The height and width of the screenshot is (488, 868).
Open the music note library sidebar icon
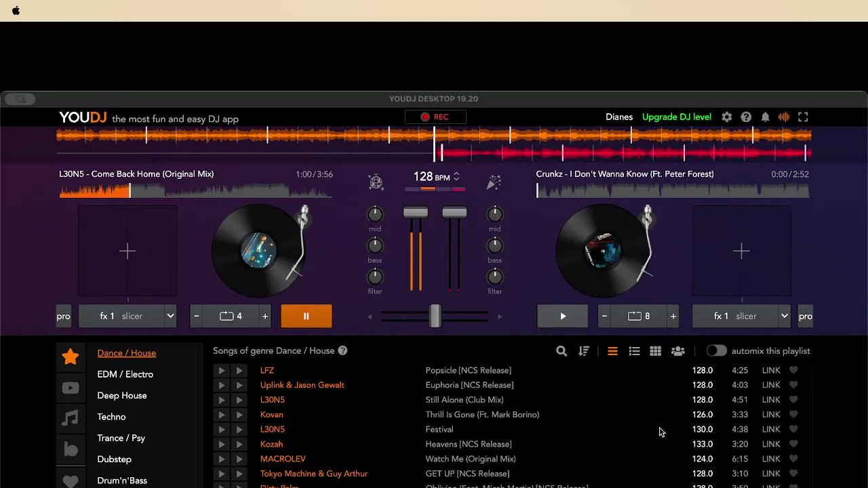tap(71, 418)
